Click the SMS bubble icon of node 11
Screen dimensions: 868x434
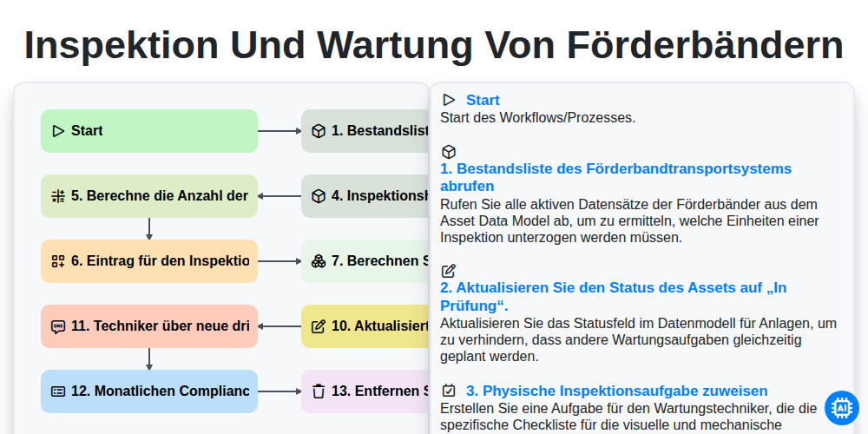(58, 326)
